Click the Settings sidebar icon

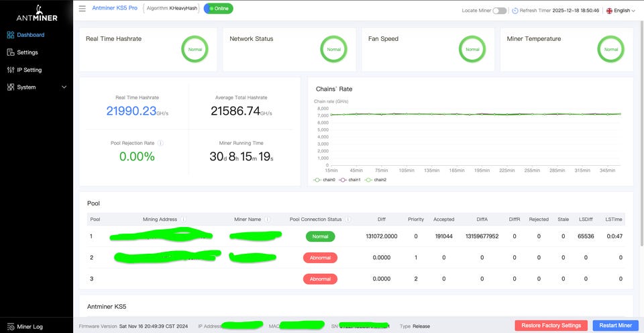pyautogui.click(x=11, y=52)
